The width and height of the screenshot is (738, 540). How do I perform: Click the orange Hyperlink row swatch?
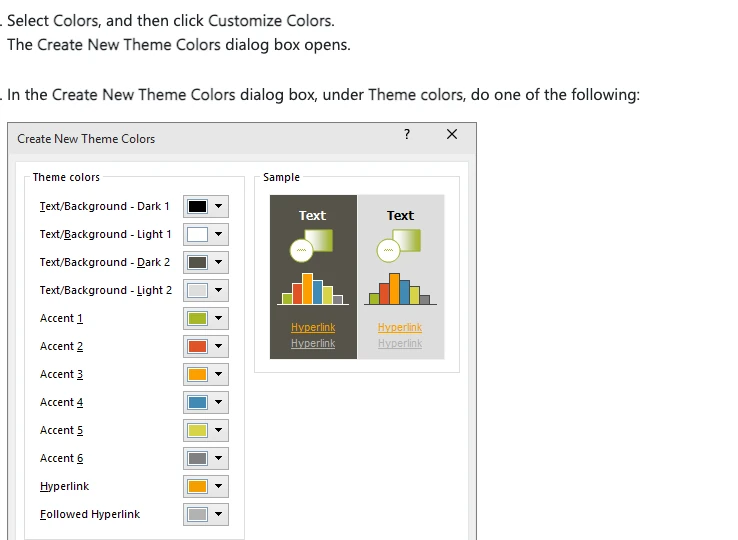197,486
